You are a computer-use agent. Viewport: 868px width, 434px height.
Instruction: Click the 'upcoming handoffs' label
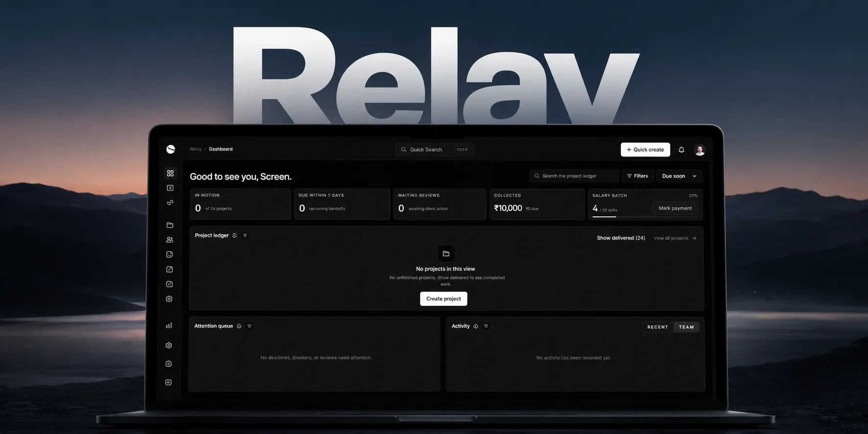(x=327, y=209)
